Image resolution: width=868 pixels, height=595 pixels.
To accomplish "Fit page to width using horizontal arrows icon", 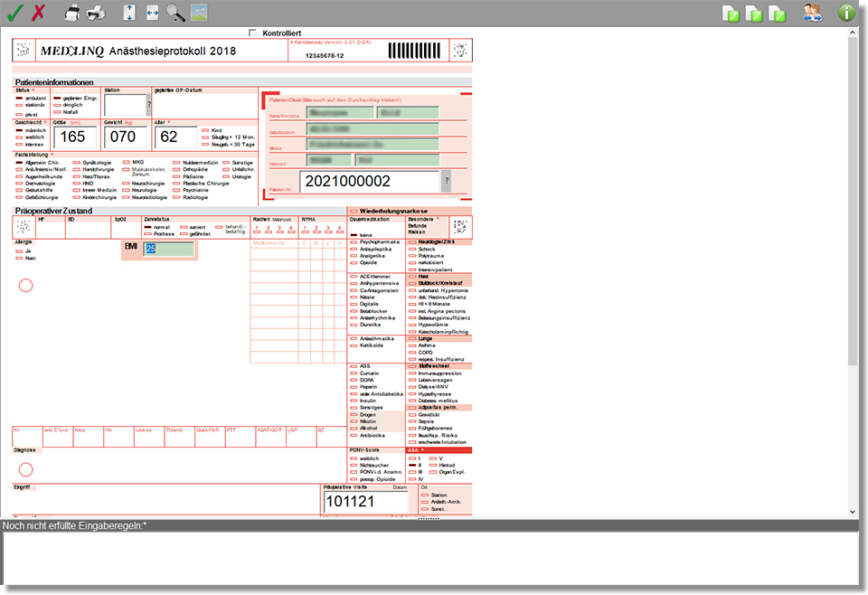I will tap(152, 13).
